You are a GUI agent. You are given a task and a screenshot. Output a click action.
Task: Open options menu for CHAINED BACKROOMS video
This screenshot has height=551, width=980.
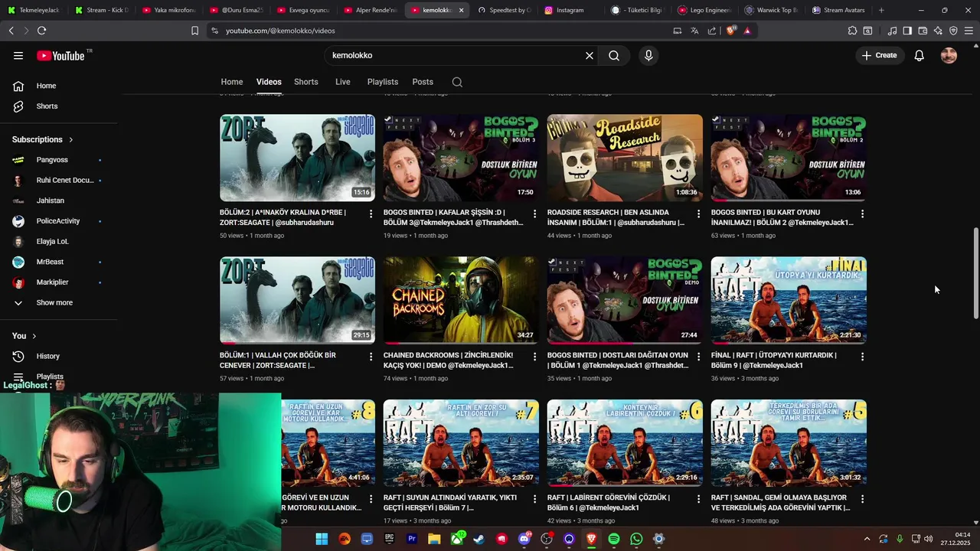[x=534, y=357]
